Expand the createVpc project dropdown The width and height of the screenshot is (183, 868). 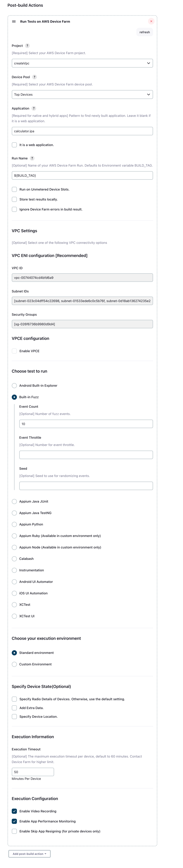(x=82, y=63)
